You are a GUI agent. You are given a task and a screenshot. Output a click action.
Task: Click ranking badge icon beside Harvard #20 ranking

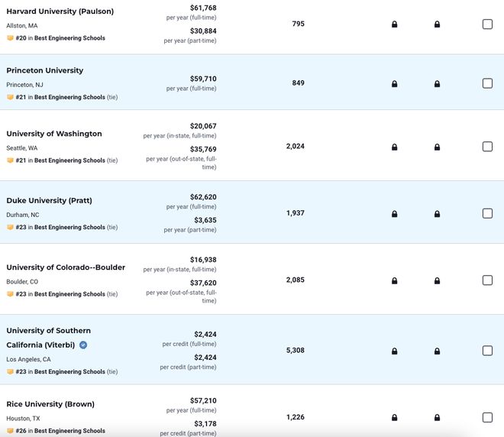[x=10, y=38]
